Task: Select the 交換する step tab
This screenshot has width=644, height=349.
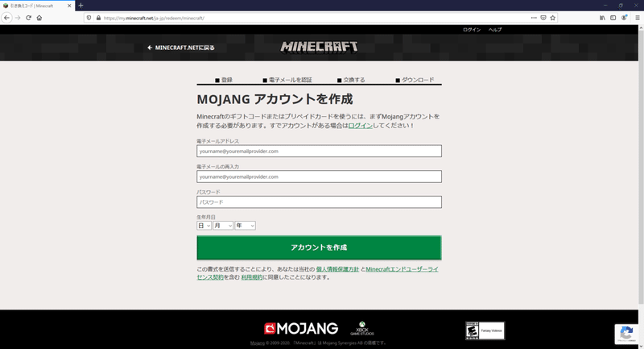Action: (x=351, y=80)
